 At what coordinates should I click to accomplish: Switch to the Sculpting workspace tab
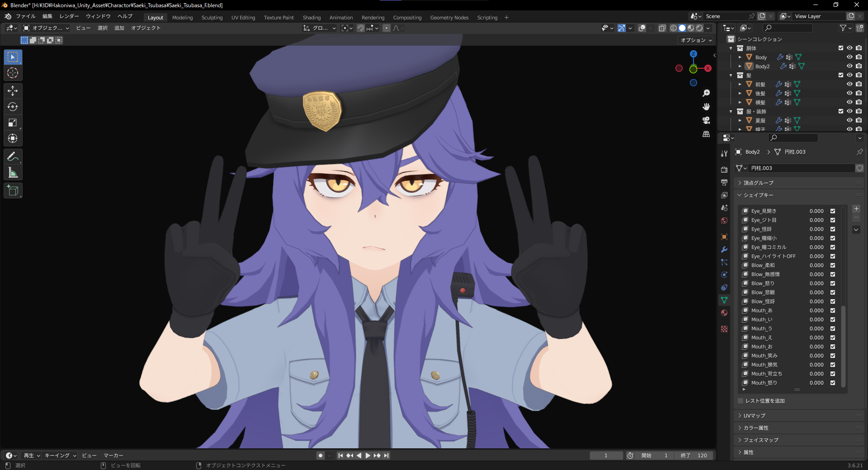212,18
